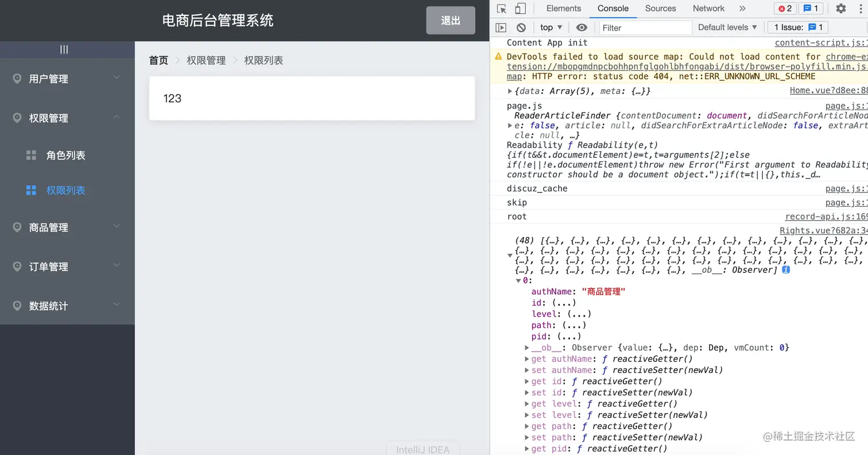Open Home.vue?d8ee source link
Viewport: 868px width, 455px height.
click(828, 91)
